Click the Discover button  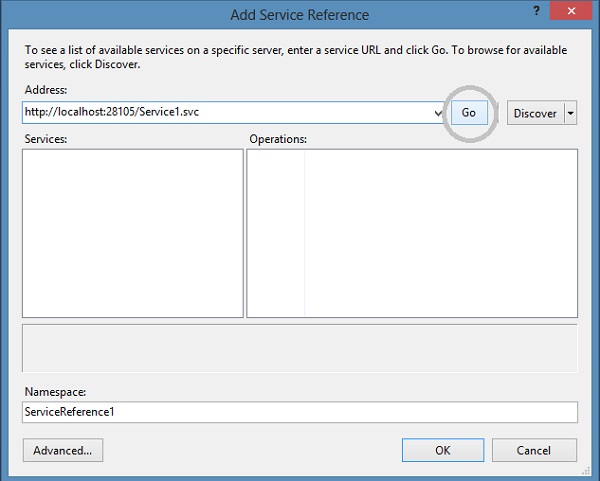535,113
